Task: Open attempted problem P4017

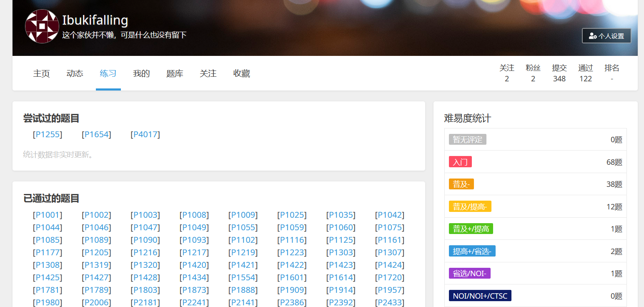Action: point(145,134)
